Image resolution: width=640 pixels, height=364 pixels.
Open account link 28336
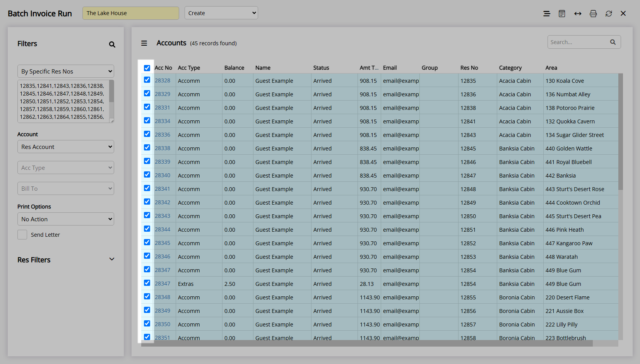coord(163,135)
